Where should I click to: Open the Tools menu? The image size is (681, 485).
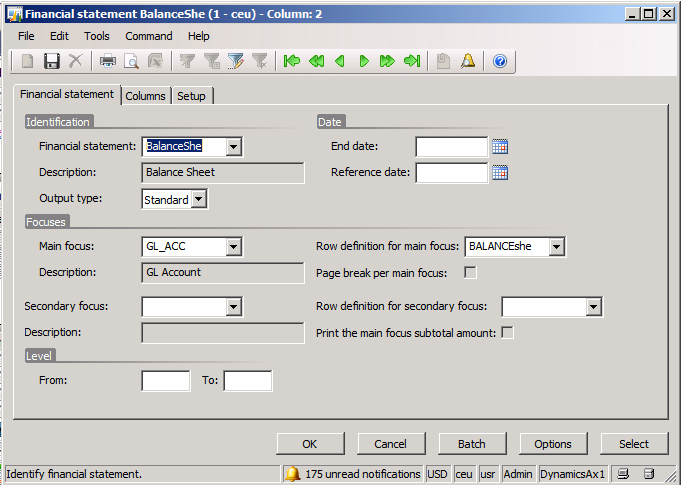96,36
